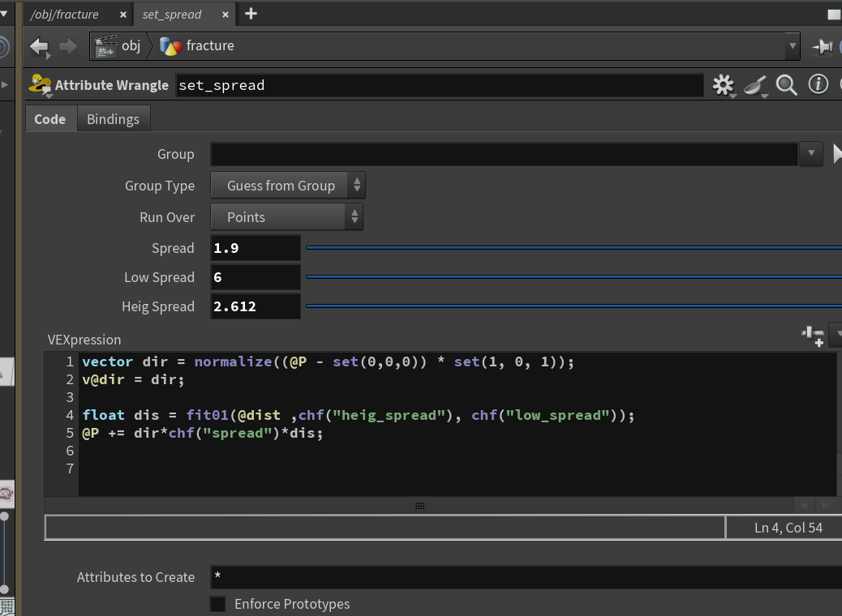Open the Run Over Points dropdown
Viewport: 842px width, 616px height.
point(287,216)
